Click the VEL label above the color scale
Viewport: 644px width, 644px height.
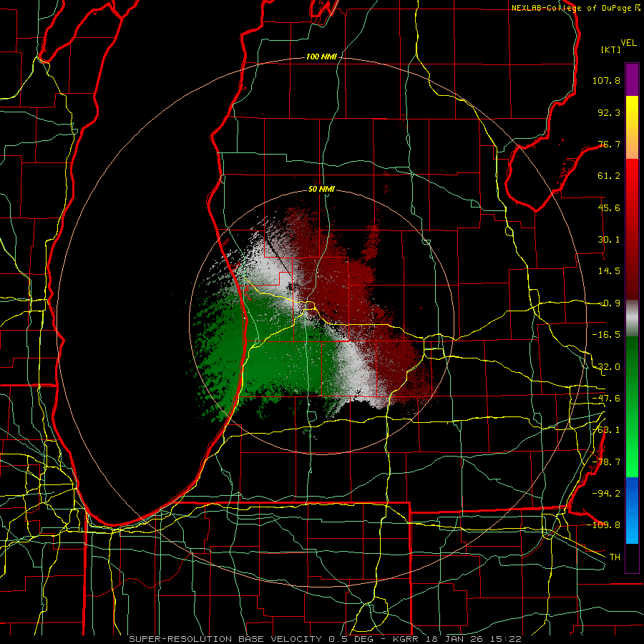point(628,43)
